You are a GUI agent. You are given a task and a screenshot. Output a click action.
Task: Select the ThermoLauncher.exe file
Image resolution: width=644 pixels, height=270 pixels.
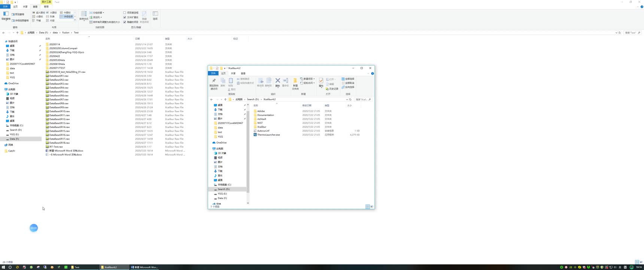pyautogui.click(x=268, y=135)
